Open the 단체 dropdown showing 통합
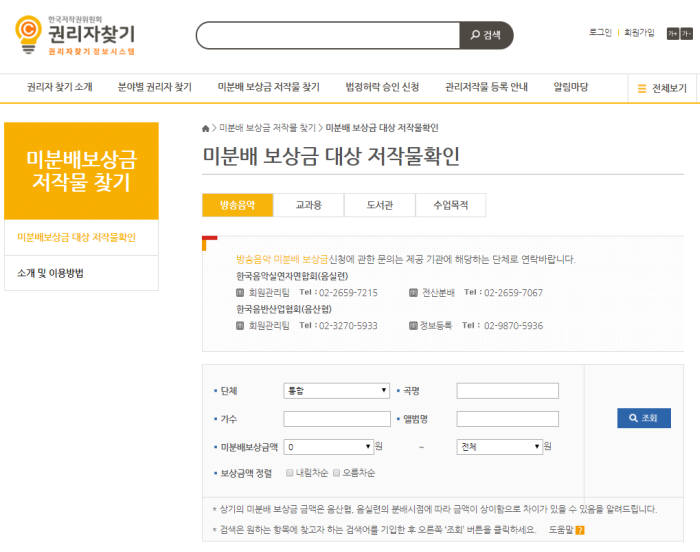 point(337,391)
